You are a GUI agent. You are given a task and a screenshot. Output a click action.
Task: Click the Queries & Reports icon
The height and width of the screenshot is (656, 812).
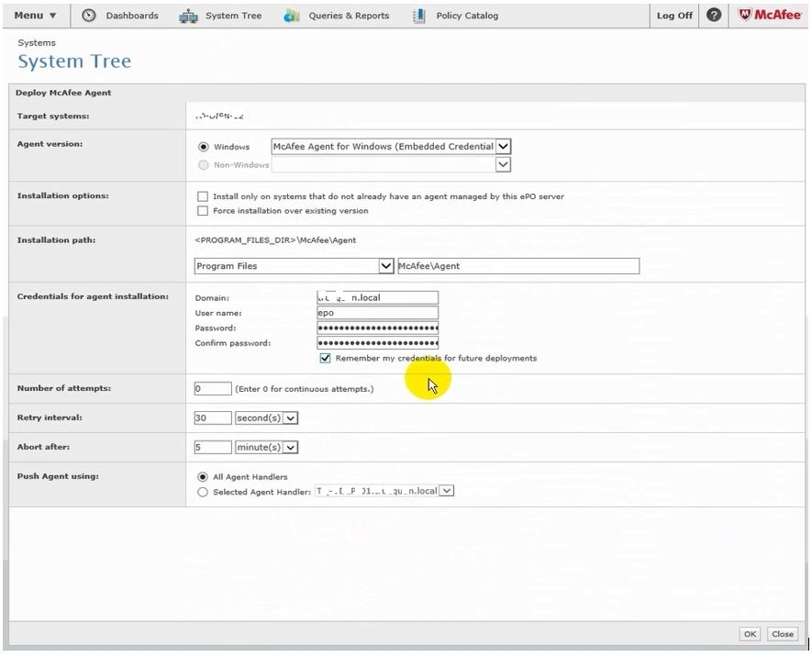click(x=292, y=16)
